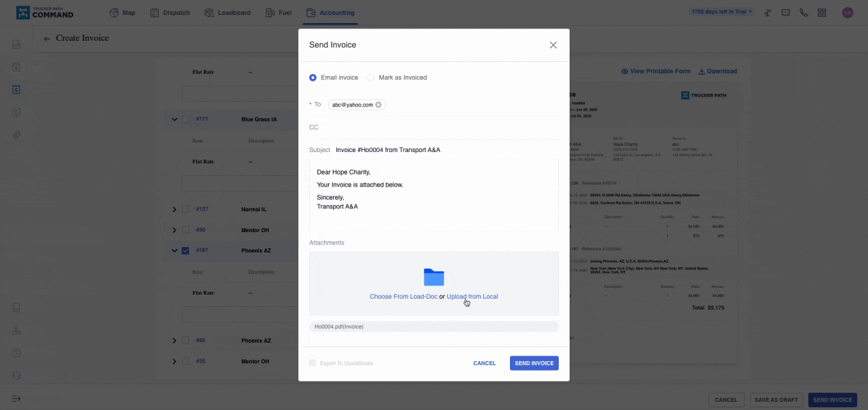The height and width of the screenshot is (410, 868).
Task: Open the apps grid icon
Action: click(822, 12)
